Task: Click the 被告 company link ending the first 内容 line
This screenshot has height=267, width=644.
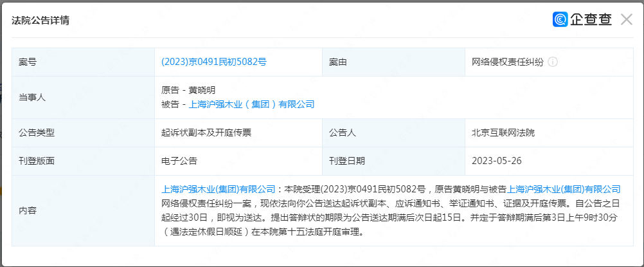Action: pyautogui.click(x=564, y=189)
